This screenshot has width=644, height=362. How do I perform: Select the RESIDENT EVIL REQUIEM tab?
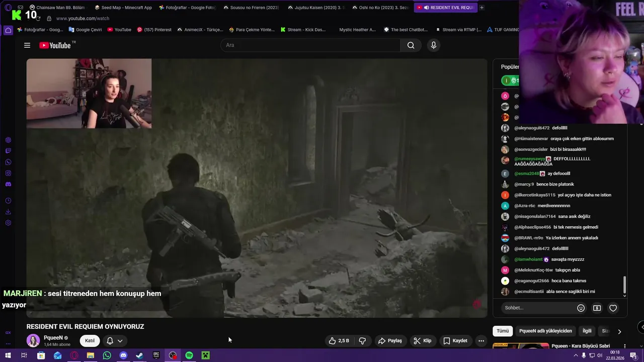point(445,8)
